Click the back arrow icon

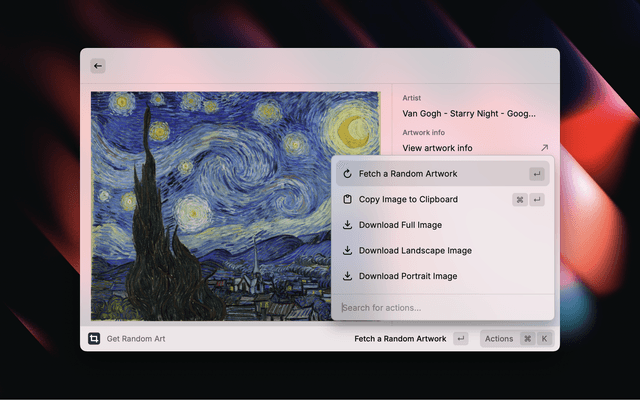(98, 66)
